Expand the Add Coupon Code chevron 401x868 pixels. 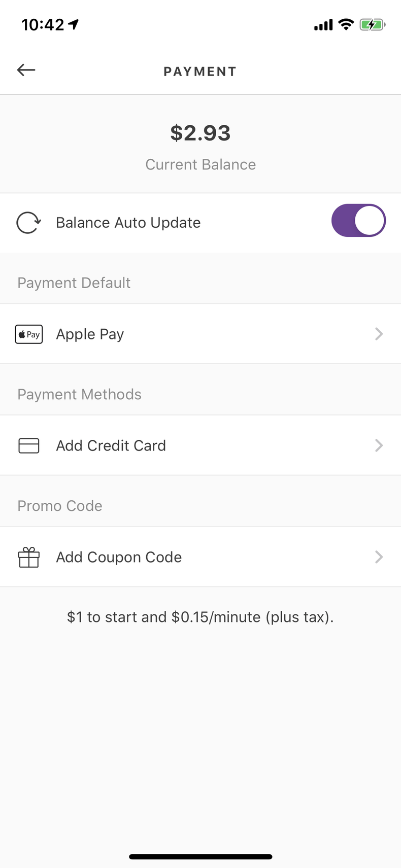point(379,557)
